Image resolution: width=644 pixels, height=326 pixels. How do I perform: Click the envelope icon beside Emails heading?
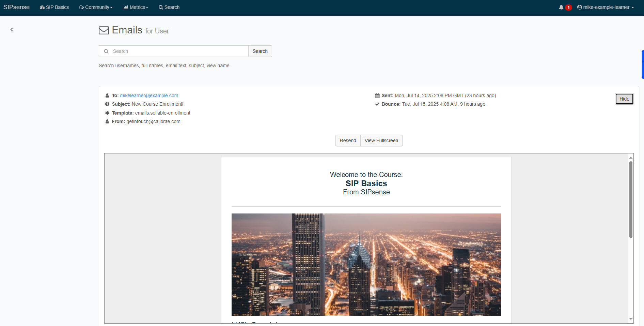point(104,30)
